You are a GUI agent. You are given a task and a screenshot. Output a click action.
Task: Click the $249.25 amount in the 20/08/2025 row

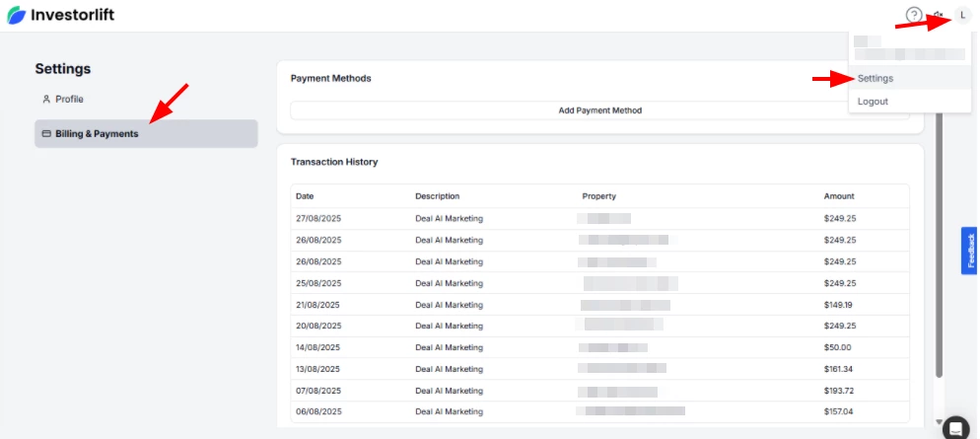840,326
